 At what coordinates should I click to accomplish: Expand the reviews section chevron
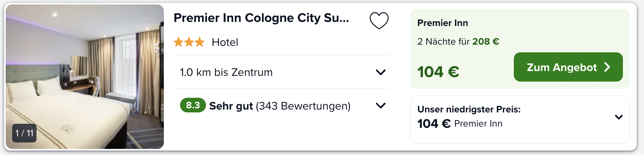point(380,105)
